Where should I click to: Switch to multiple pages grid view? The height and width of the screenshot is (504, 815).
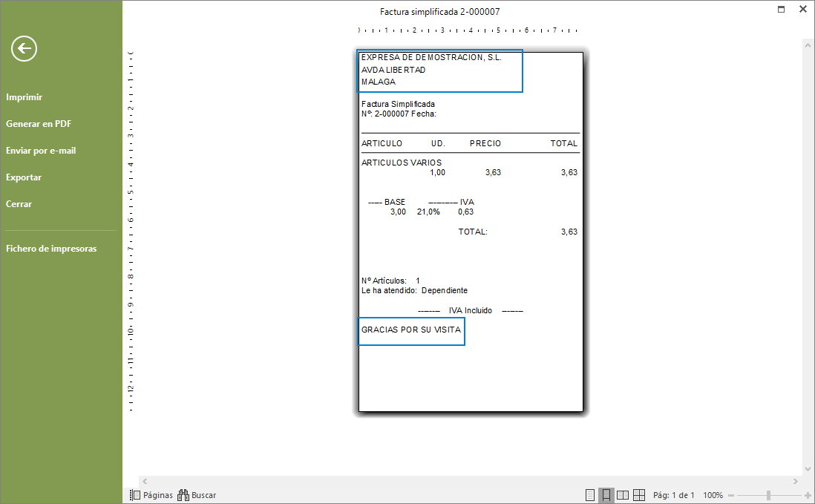click(x=639, y=495)
